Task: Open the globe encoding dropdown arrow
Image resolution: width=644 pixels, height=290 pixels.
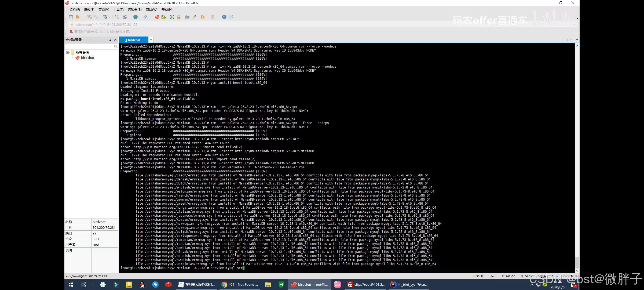Action: [140, 17]
